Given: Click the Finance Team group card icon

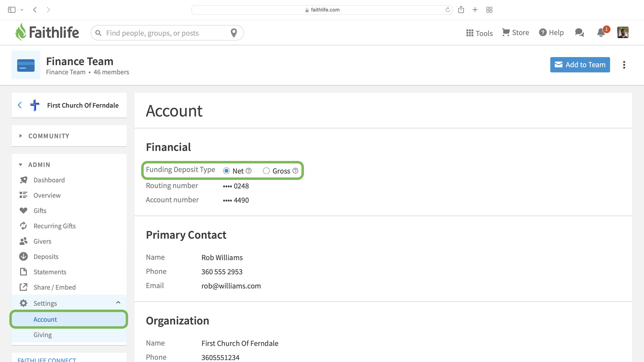Looking at the screenshot, I should pyautogui.click(x=26, y=65).
